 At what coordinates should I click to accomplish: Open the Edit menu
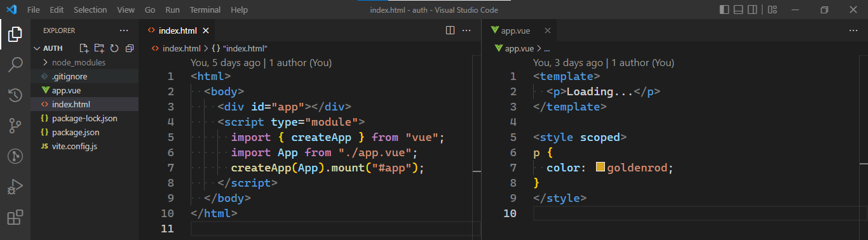57,10
